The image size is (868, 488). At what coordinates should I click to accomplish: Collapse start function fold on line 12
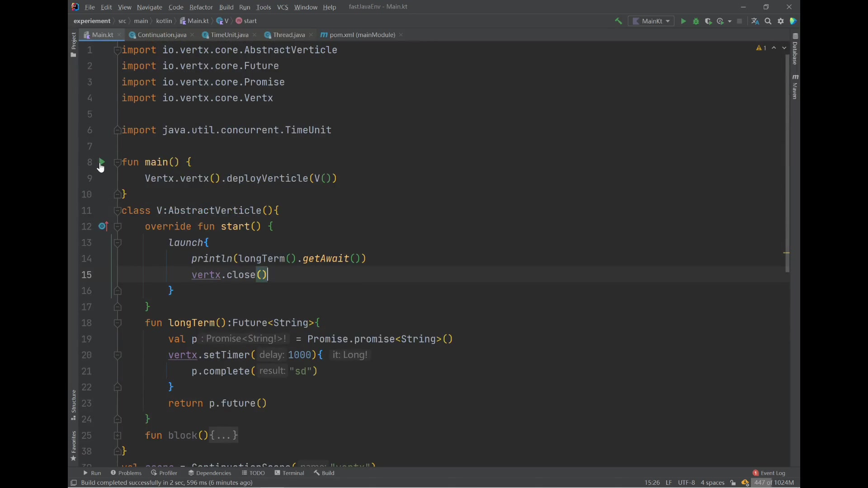[x=118, y=226]
